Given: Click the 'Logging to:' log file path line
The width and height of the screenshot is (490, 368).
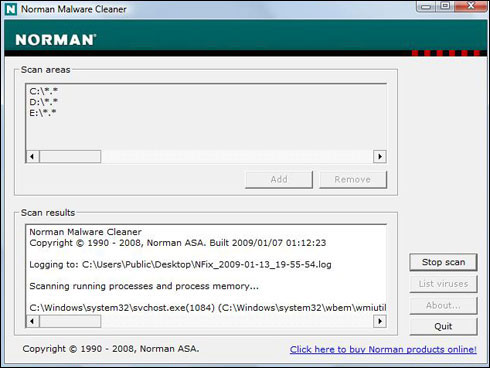Looking at the screenshot, I should click(x=180, y=265).
